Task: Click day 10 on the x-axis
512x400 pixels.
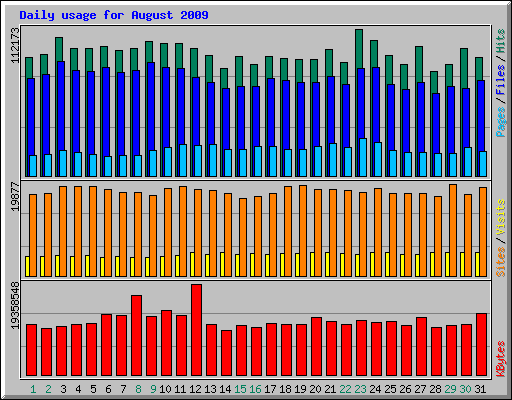Action: pos(165,389)
